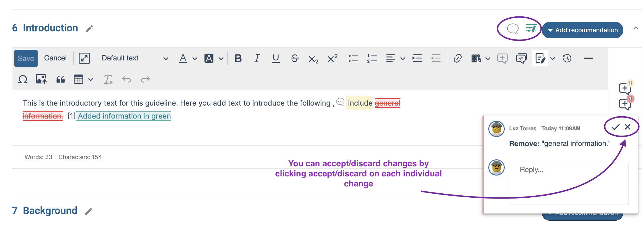Open the font color dropdown arrow
Image resolution: width=644 pixels, height=225 pixels.
(x=195, y=59)
